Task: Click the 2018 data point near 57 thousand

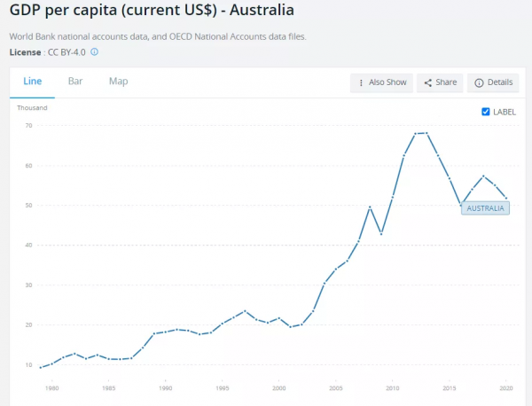Action: pos(483,176)
